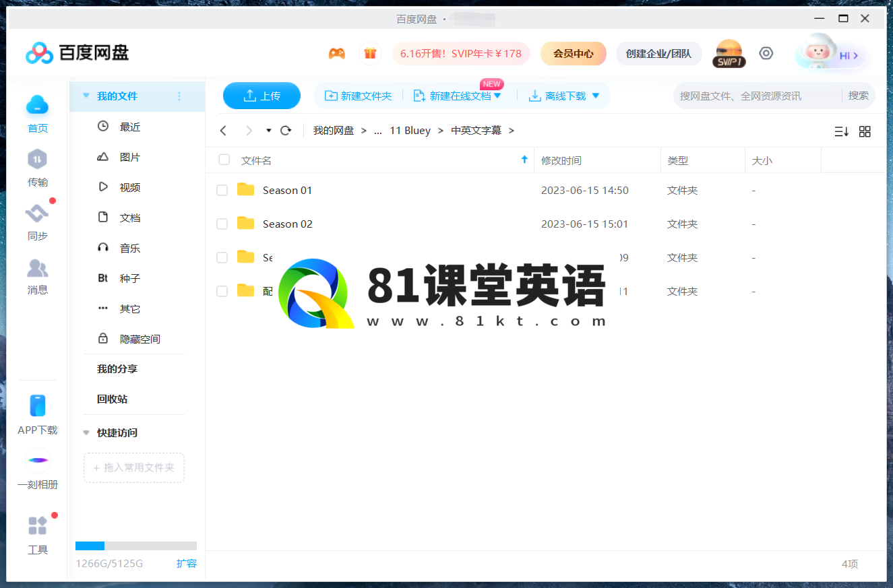Open Season 01 folder icon
Image resolution: width=893 pixels, height=588 pixels.
(246, 190)
